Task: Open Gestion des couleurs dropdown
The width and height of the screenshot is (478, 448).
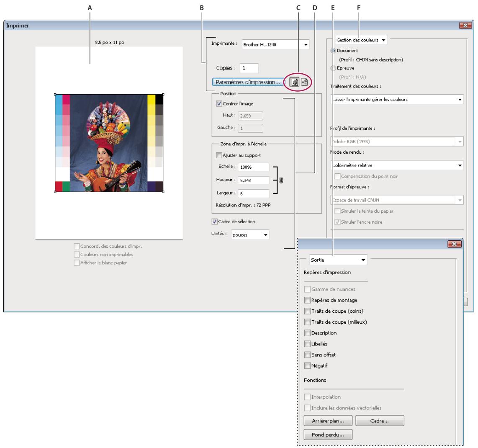Action: pos(361,40)
